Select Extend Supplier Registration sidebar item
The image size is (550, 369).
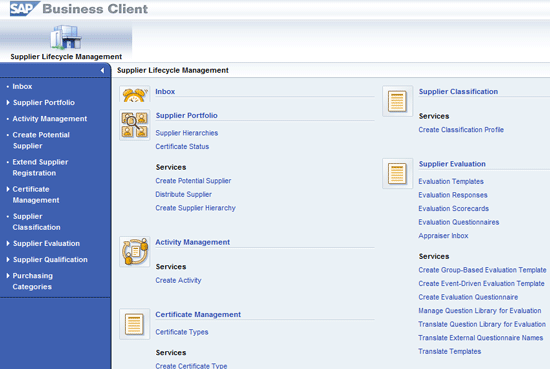click(40, 167)
